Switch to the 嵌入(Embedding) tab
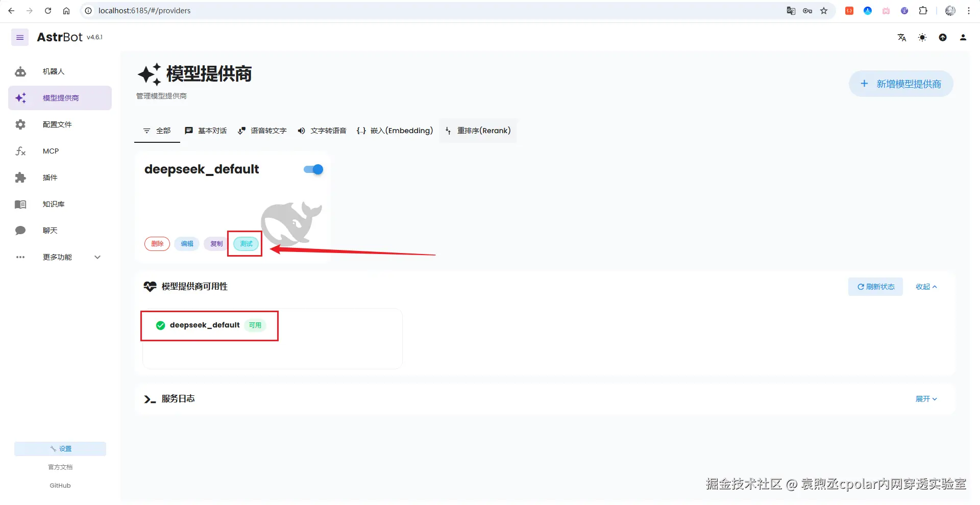This screenshot has width=980, height=505. pyautogui.click(x=395, y=131)
